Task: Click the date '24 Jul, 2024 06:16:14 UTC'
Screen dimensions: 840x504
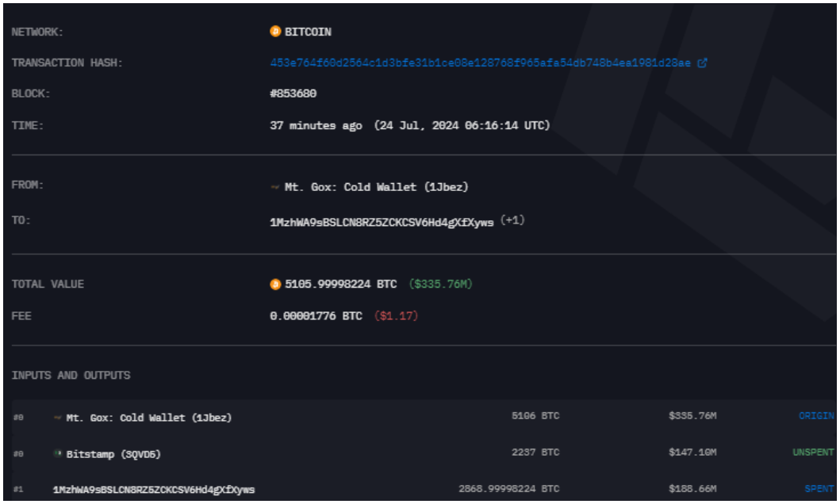Action: (462, 126)
